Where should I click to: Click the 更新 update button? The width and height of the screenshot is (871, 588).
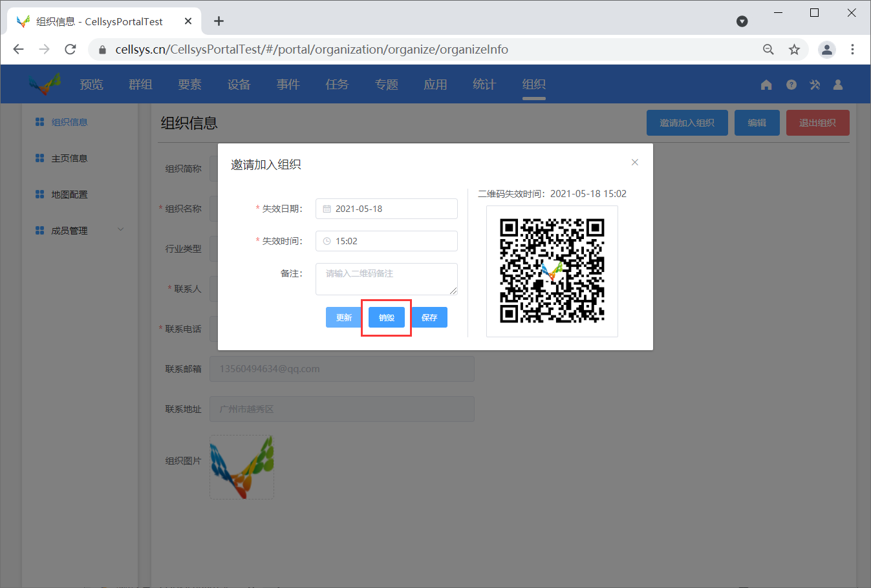(x=344, y=317)
